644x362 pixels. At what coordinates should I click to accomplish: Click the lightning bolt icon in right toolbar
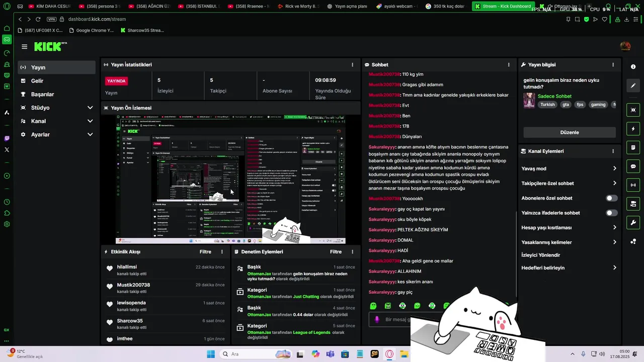(x=633, y=129)
